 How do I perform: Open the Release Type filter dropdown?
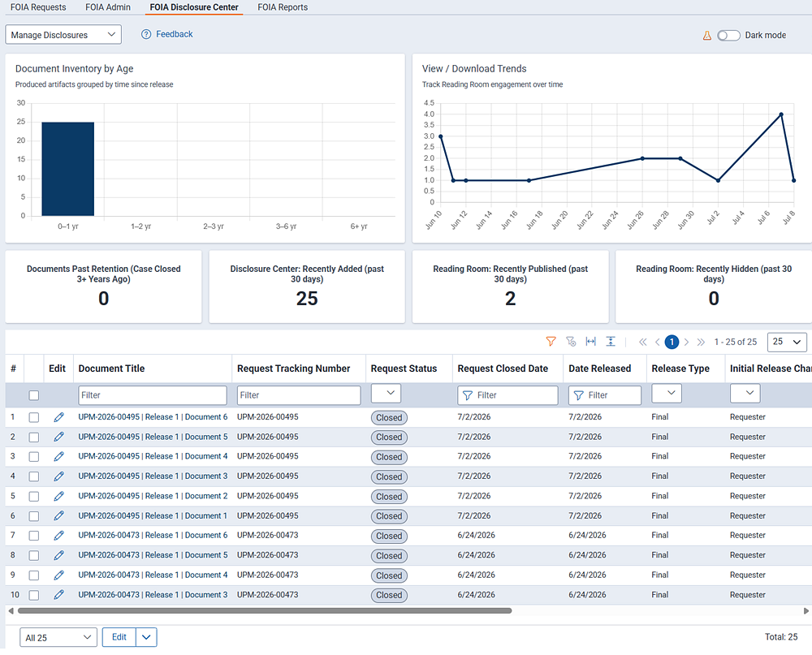coord(667,394)
